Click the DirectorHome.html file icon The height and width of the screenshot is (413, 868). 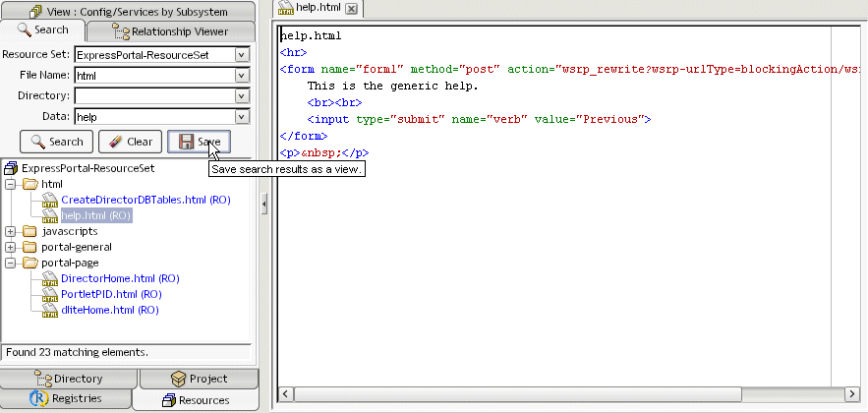[50, 278]
